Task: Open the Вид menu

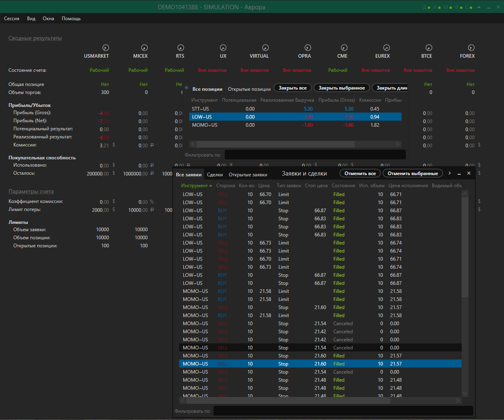Action: (x=31, y=19)
